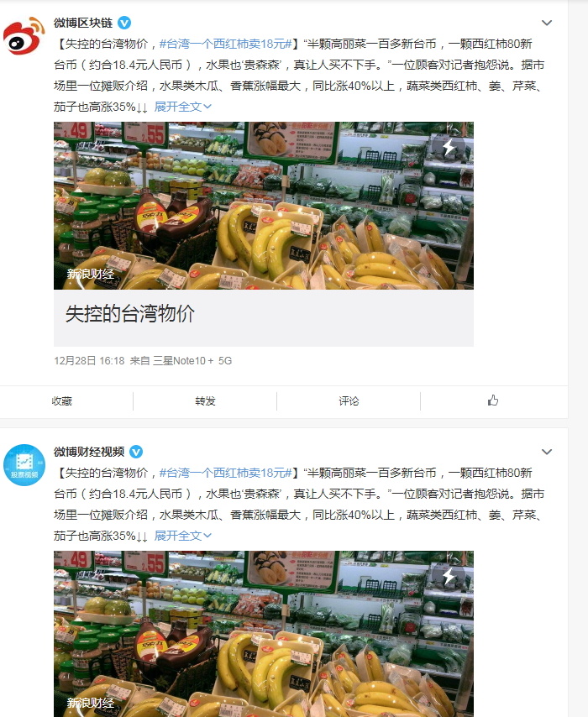Click the verified badge beside 微博财经视频
Viewport: 588px width, 717px height.
click(x=136, y=452)
